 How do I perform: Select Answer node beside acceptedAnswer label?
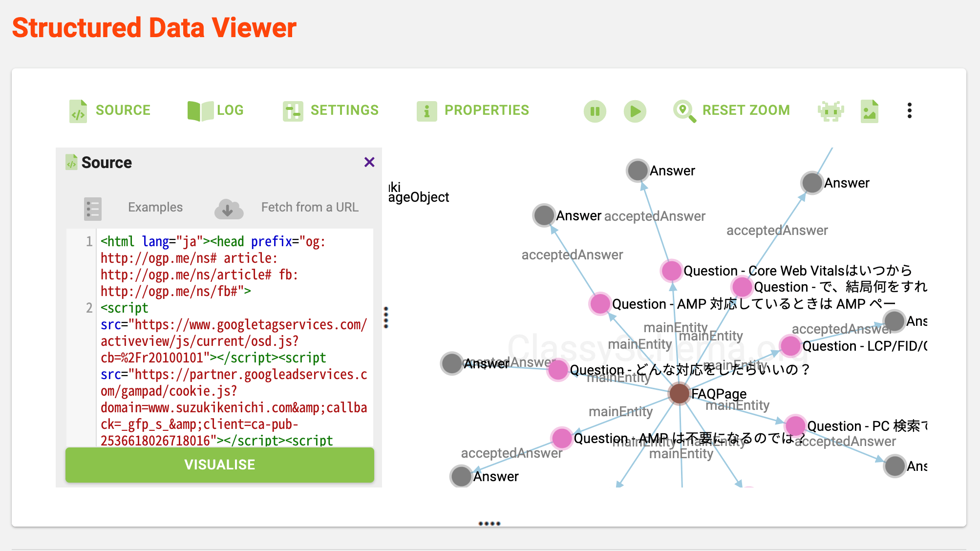coord(544,215)
